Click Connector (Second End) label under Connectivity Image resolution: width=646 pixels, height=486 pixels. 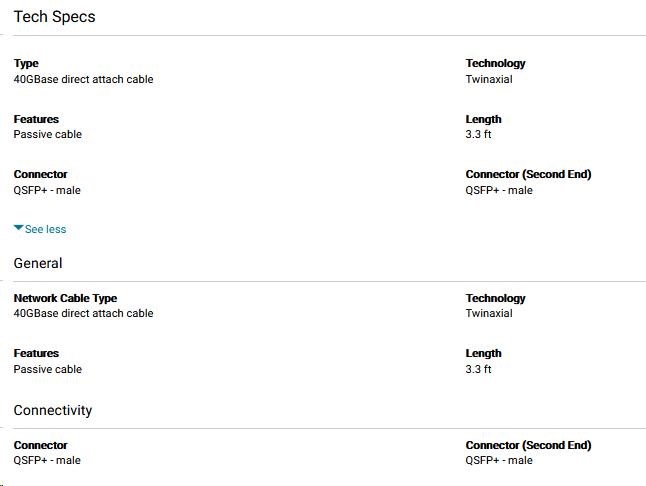click(x=528, y=445)
